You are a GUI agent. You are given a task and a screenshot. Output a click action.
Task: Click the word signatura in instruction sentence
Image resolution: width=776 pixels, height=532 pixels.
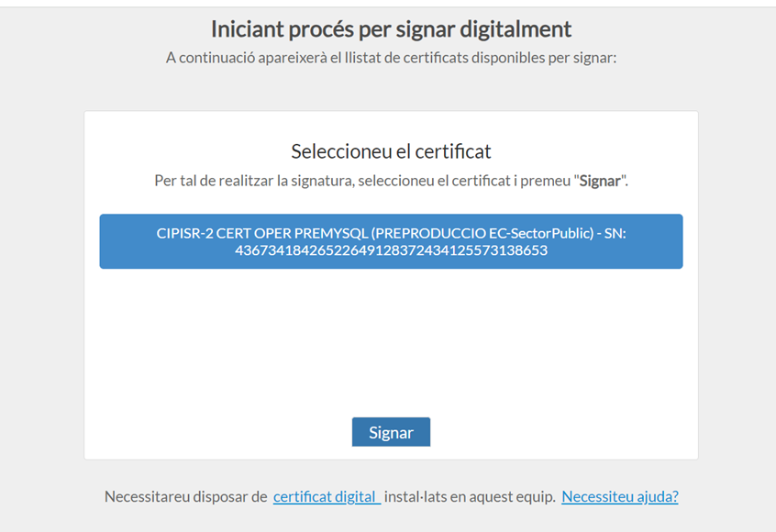click(x=323, y=181)
